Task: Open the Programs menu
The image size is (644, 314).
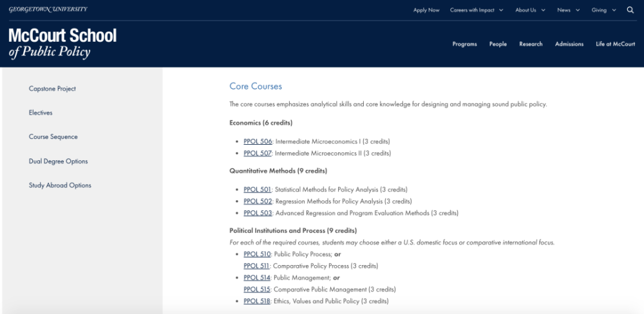Action: tap(464, 44)
